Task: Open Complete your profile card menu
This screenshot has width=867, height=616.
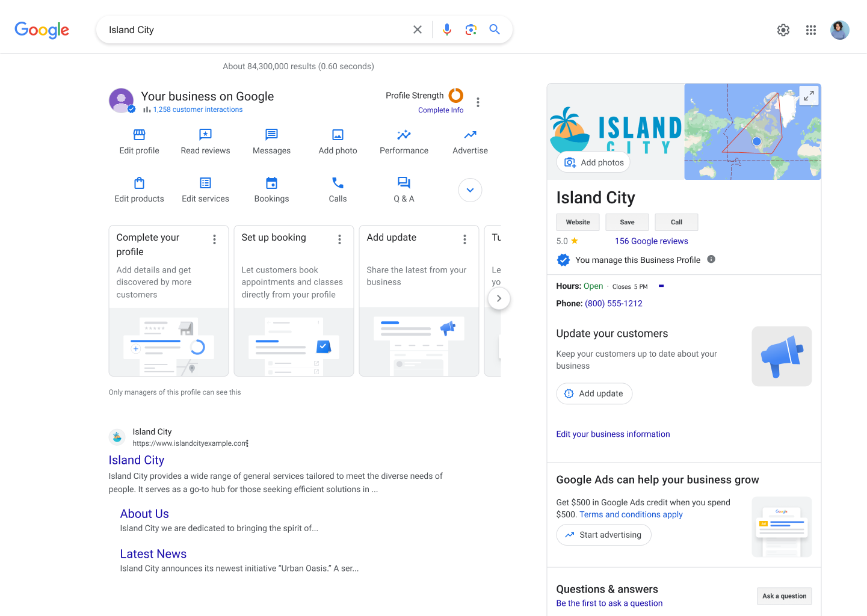Action: [214, 239]
